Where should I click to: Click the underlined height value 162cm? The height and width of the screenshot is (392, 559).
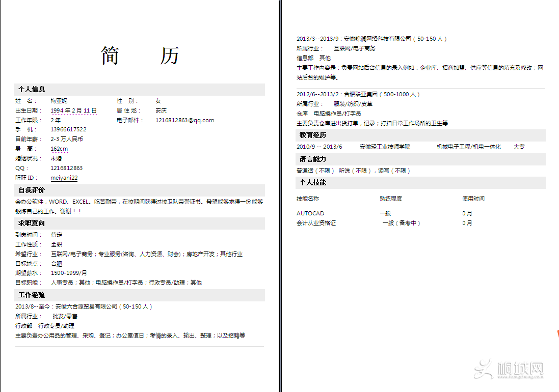[59, 149]
